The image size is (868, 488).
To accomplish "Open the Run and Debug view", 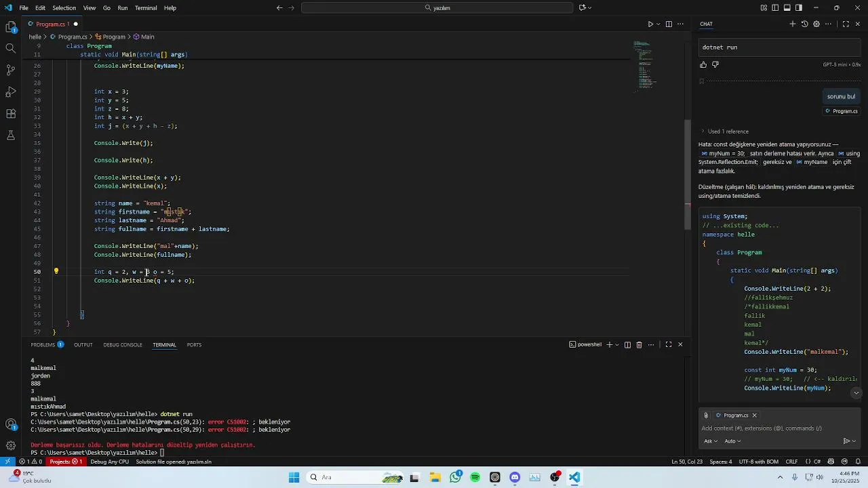I will [x=11, y=91].
